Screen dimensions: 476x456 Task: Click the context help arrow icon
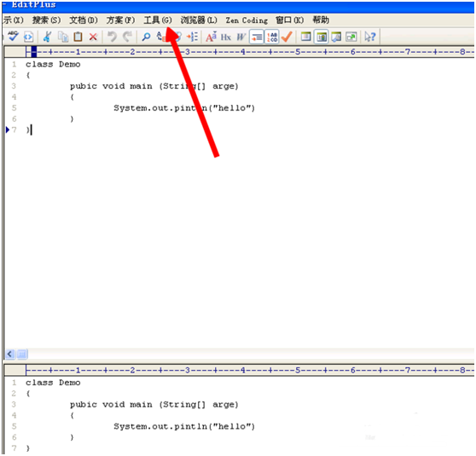(x=370, y=37)
